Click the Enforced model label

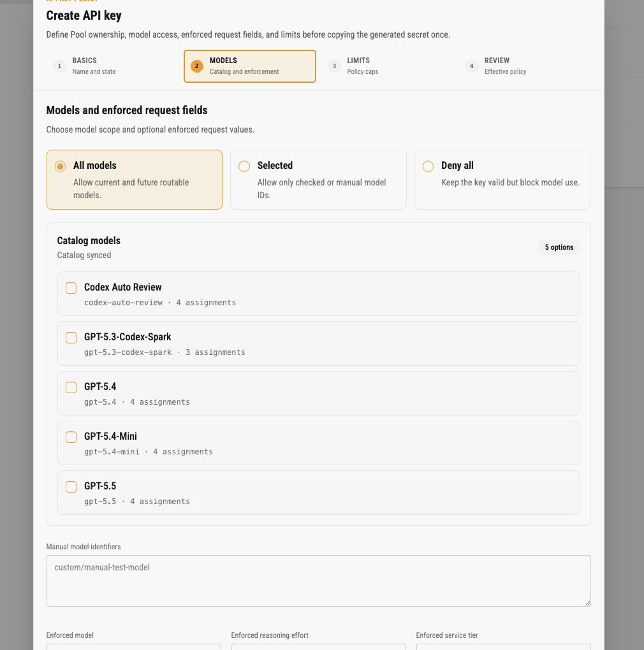[x=70, y=635]
